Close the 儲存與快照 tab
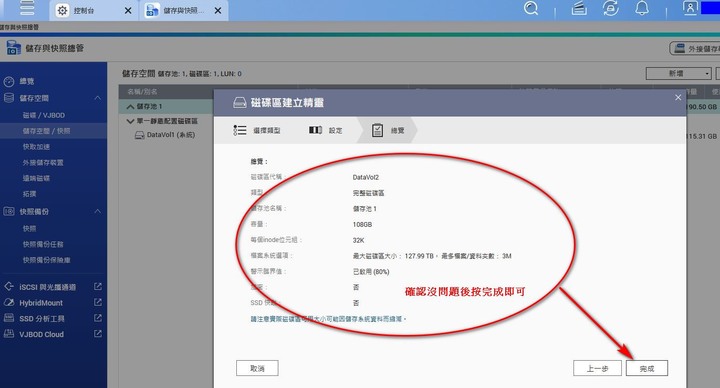This screenshot has width=720, height=388. click(x=218, y=11)
